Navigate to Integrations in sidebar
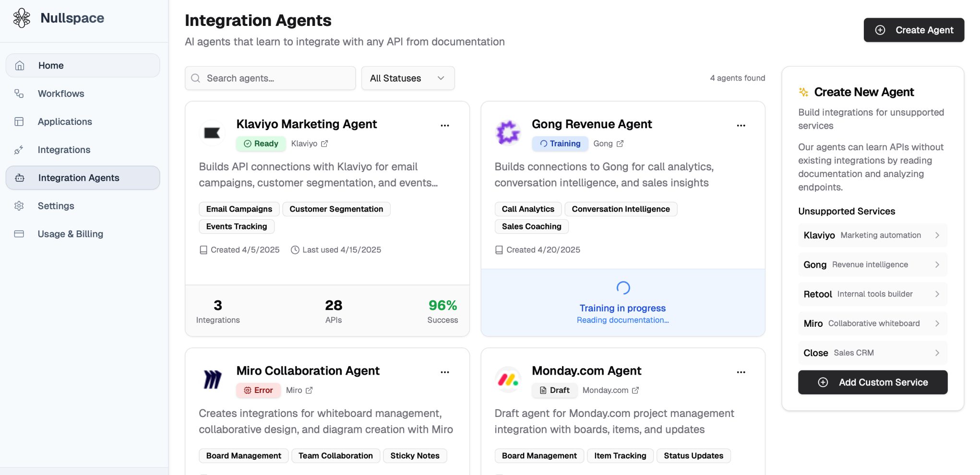The height and width of the screenshot is (475, 980). click(83, 150)
